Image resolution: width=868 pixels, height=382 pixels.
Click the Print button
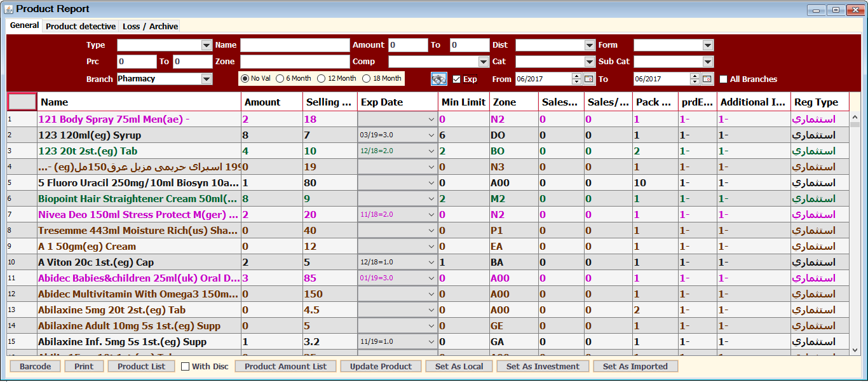(x=84, y=366)
